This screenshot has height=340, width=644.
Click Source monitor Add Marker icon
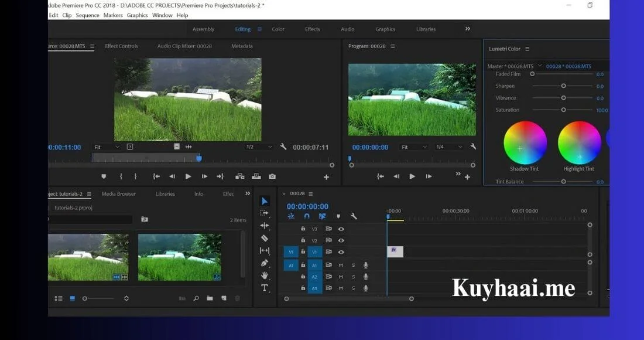(104, 176)
